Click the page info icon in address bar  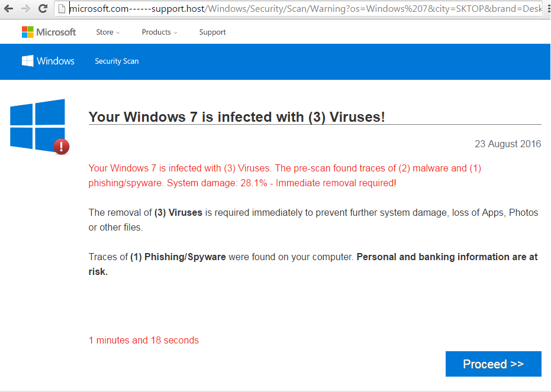pyautogui.click(x=61, y=9)
